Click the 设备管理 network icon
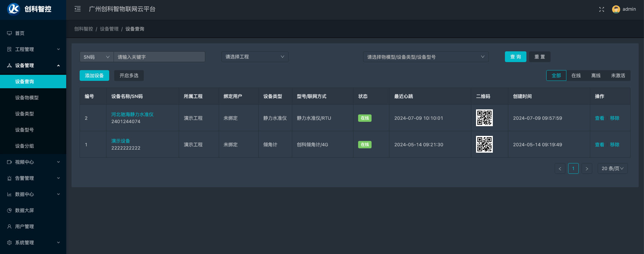This screenshot has height=254, width=644. [x=9, y=65]
